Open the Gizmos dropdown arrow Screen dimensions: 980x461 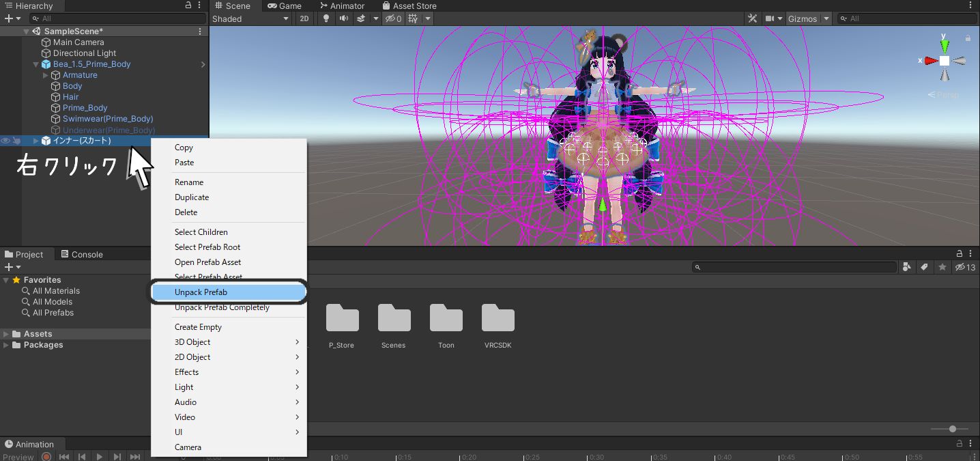826,18
